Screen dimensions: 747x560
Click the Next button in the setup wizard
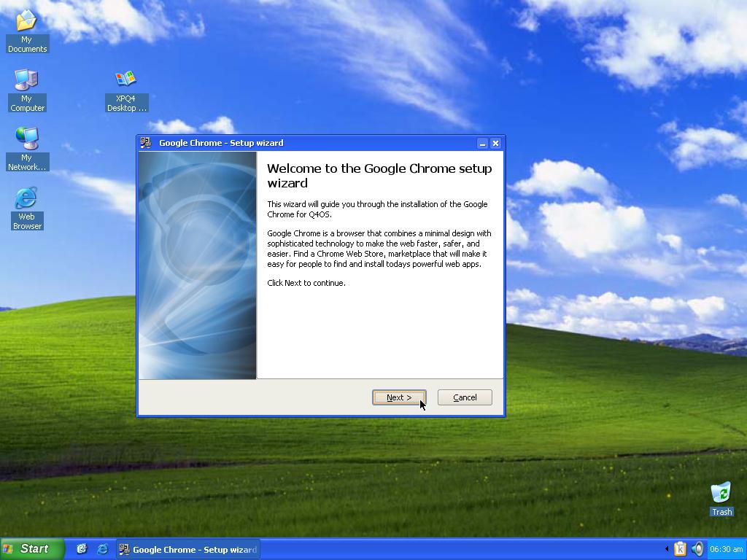[399, 397]
